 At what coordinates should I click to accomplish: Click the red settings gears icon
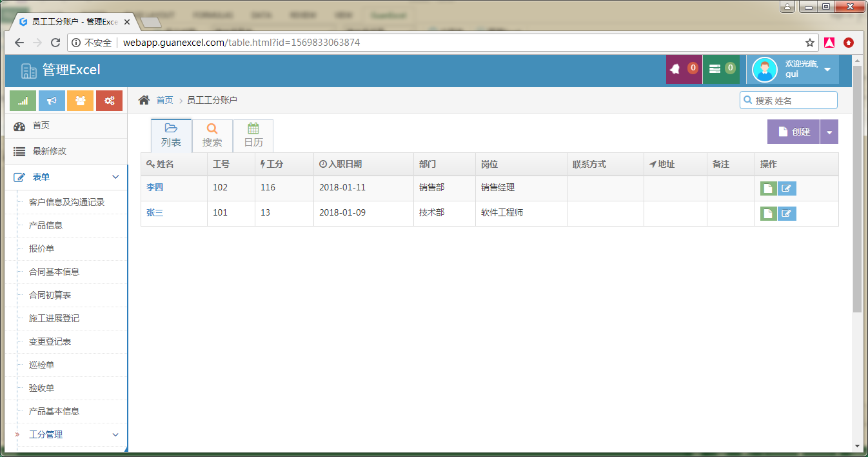click(x=109, y=101)
